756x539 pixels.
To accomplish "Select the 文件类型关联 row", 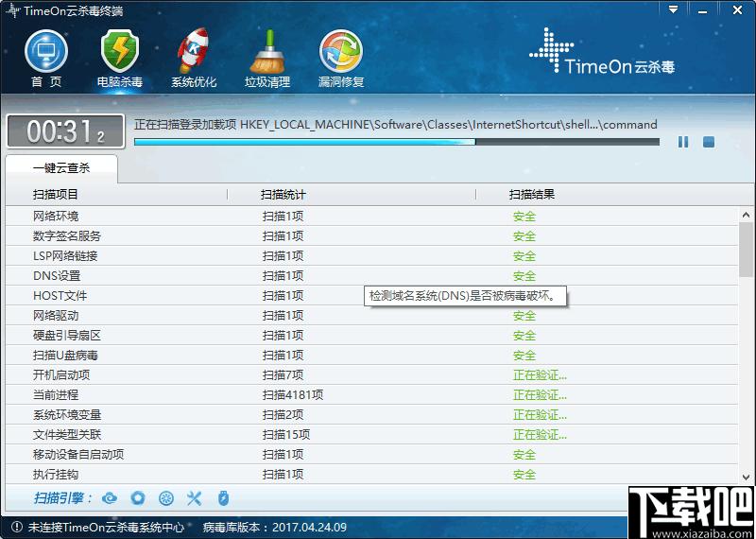I will click(371, 435).
